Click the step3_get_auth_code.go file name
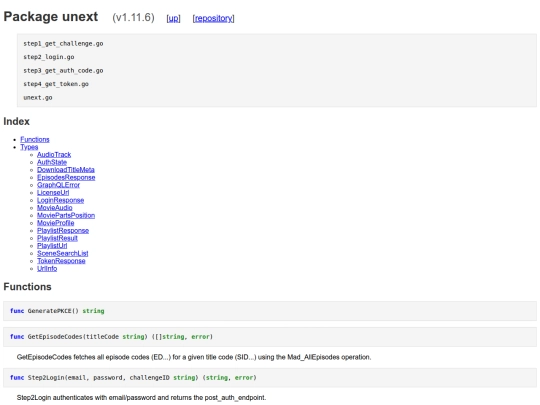Screen dimensions: 540x405 (63, 71)
